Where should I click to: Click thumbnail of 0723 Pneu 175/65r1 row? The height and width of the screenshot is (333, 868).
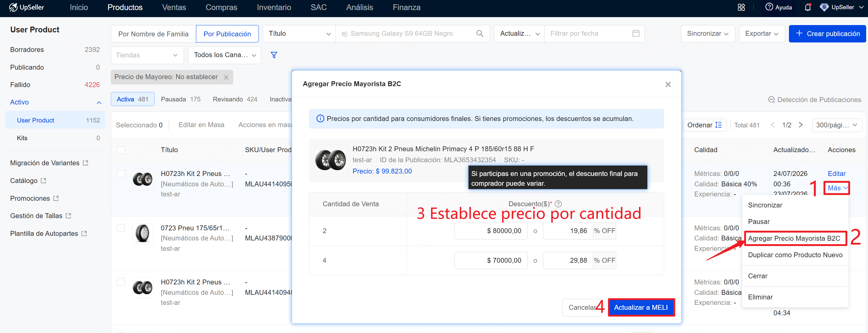coord(143,233)
